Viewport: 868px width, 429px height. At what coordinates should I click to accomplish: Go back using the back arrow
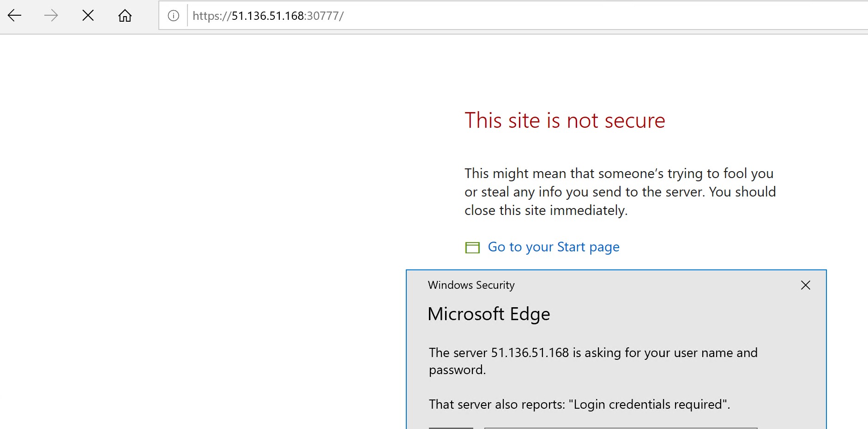[15, 16]
